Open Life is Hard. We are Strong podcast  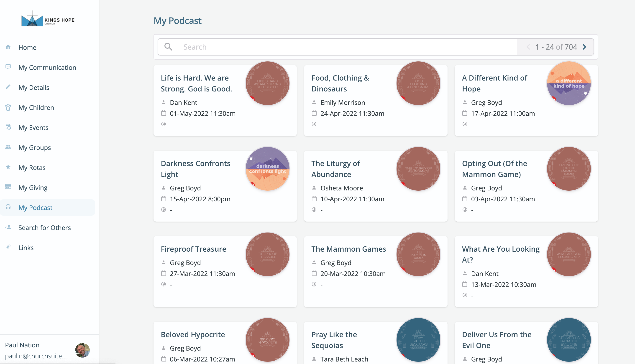pyautogui.click(x=196, y=83)
